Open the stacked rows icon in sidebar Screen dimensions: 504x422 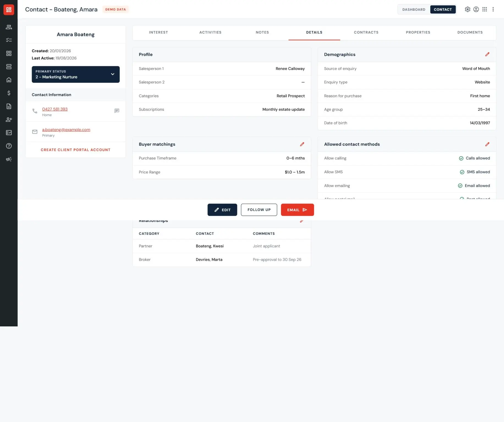[9, 66]
